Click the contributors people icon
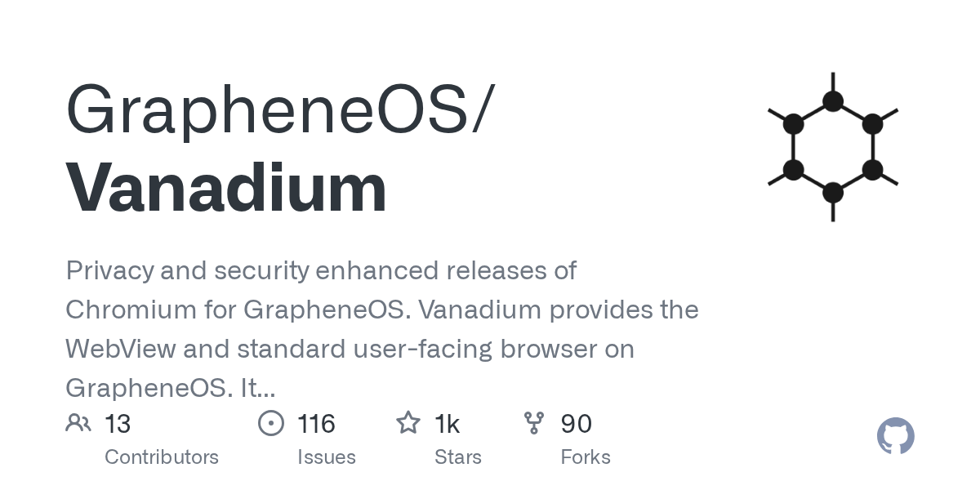The height and width of the screenshot is (490, 980). pyautogui.click(x=78, y=423)
